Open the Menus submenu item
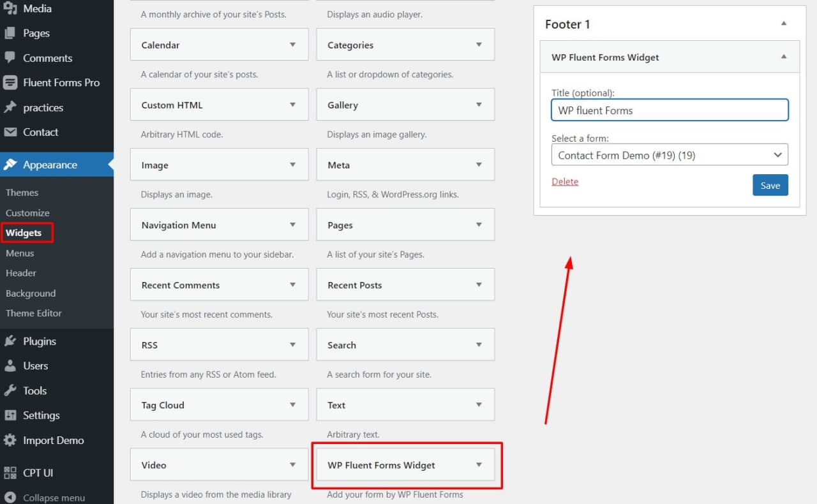The image size is (817, 504). (20, 253)
